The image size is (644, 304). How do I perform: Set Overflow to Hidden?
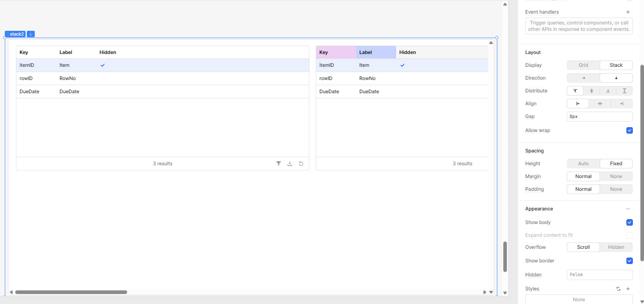pos(616,247)
